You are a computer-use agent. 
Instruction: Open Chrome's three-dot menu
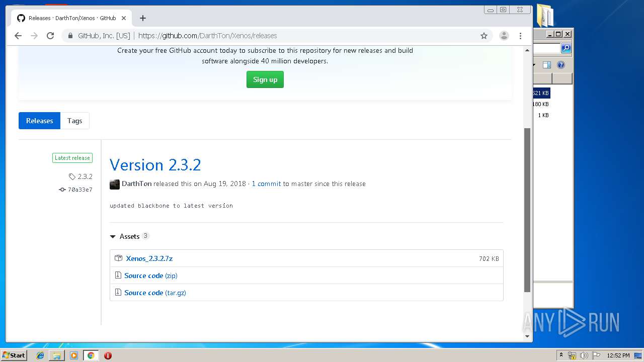point(520,36)
